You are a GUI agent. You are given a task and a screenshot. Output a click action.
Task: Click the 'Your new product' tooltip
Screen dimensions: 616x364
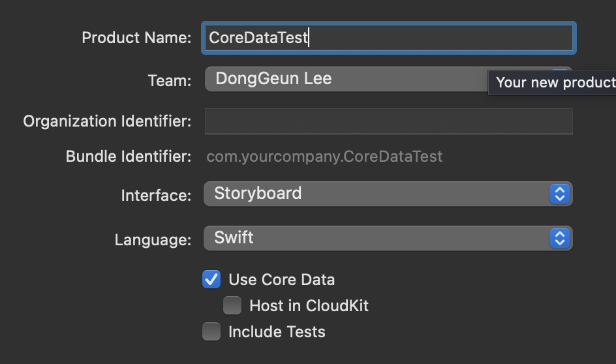tap(555, 83)
